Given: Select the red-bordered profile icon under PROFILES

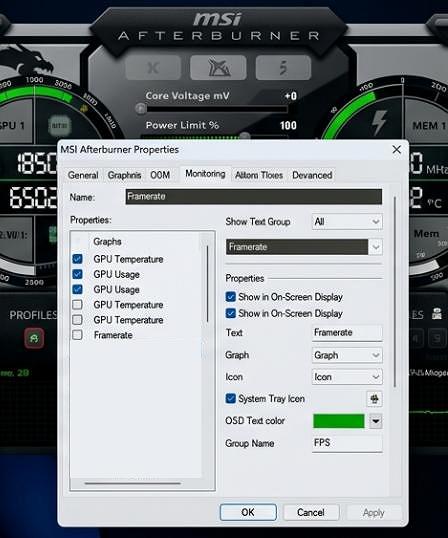Looking at the screenshot, I should [x=34, y=338].
